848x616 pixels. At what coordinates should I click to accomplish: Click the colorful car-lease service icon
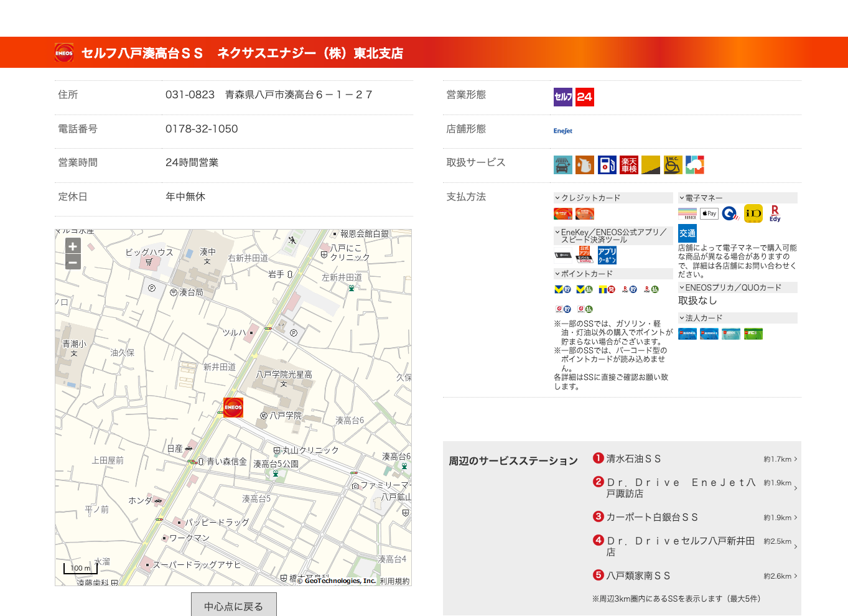[x=695, y=165]
